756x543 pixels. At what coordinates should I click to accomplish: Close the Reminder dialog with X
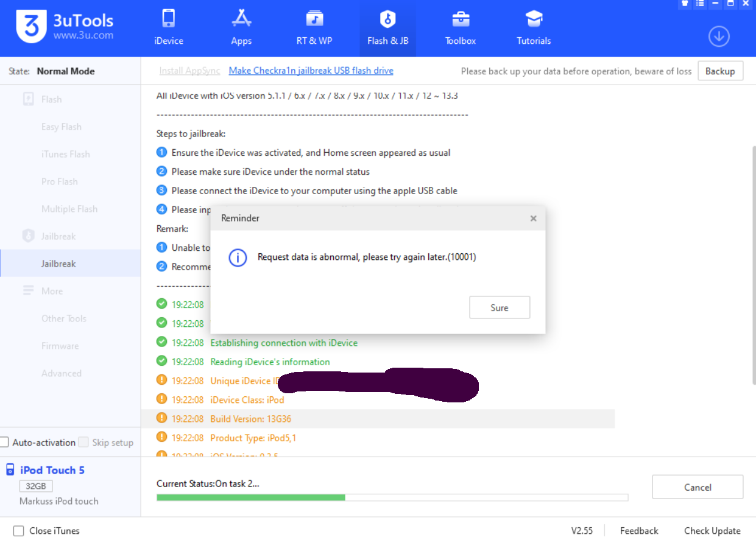(533, 219)
